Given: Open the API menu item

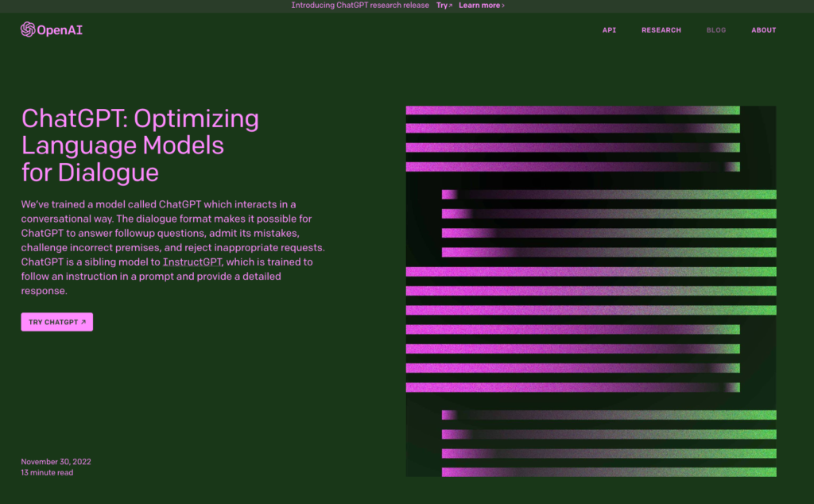Looking at the screenshot, I should pyautogui.click(x=609, y=30).
